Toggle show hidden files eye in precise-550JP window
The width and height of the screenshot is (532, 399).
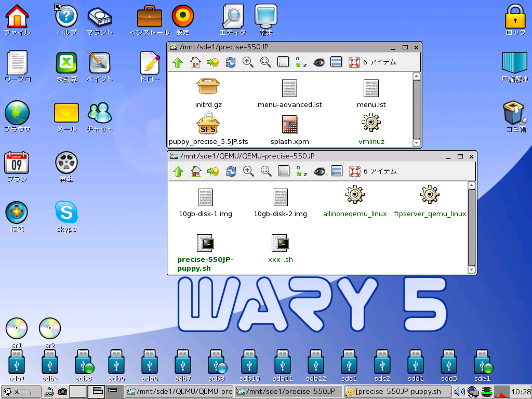[x=318, y=62]
